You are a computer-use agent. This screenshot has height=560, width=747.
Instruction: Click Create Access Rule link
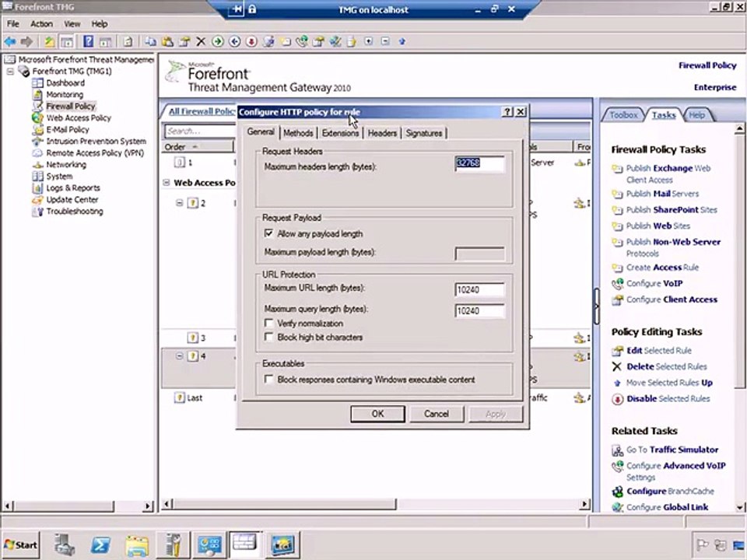click(x=662, y=267)
